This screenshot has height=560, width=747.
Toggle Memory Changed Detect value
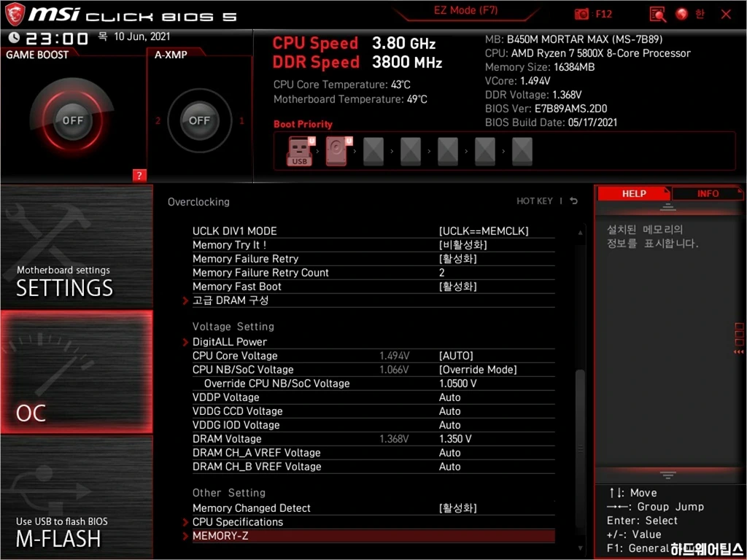(x=457, y=508)
